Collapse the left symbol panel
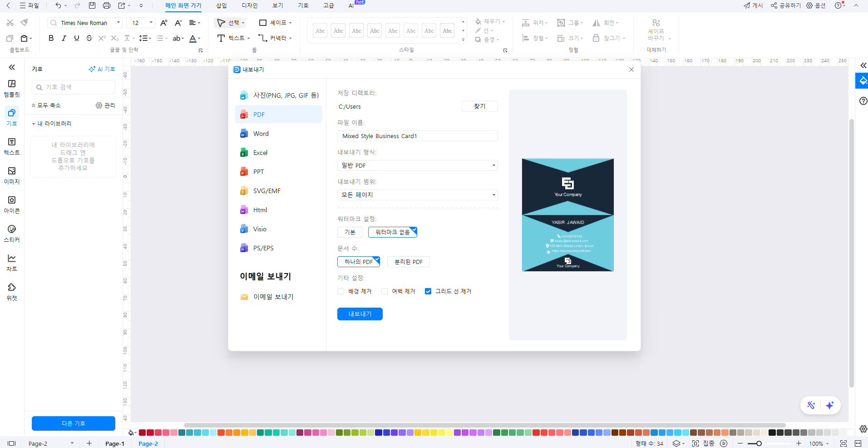 click(12, 67)
